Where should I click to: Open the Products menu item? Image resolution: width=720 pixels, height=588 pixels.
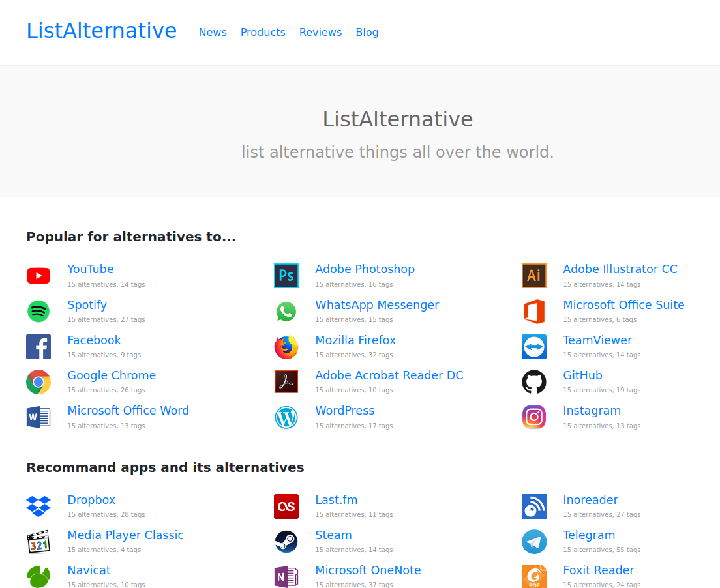tap(263, 32)
